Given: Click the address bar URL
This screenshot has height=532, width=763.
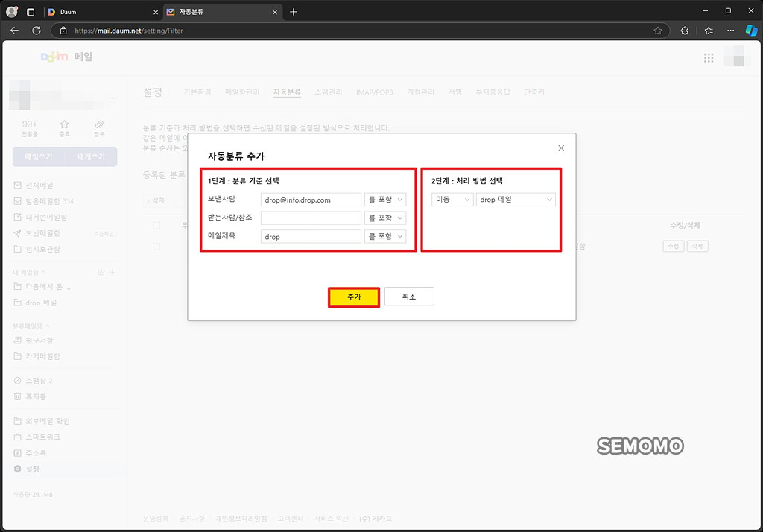Looking at the screenshot, I should (129, 31).
